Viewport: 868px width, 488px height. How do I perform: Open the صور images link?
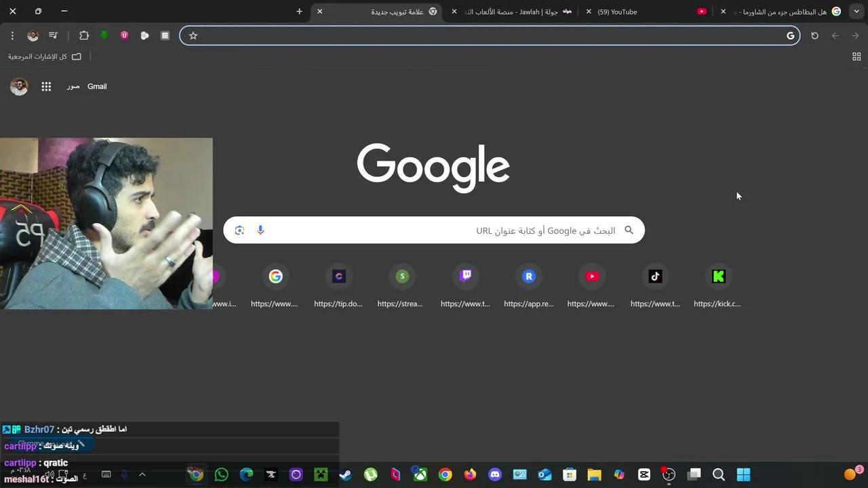pos(73,87)
